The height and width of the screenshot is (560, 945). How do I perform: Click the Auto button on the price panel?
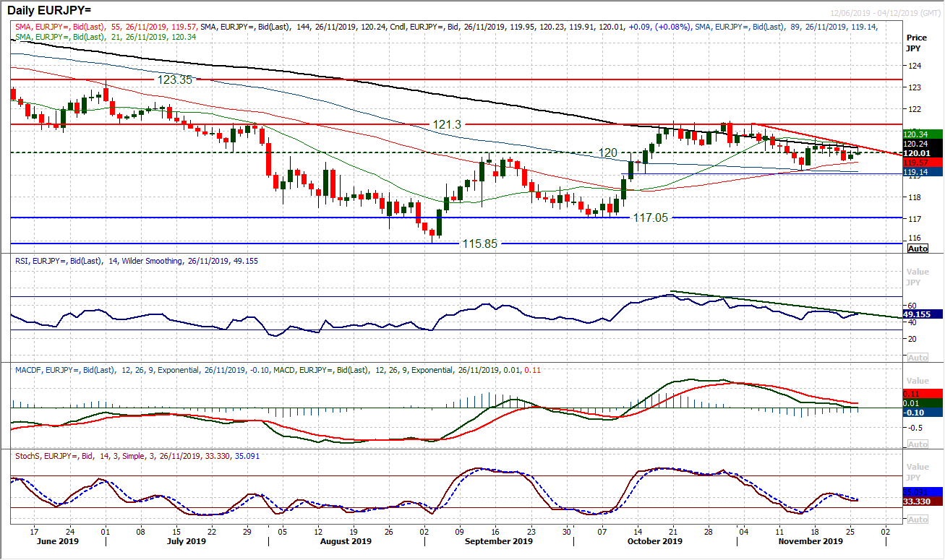(x=918, y=248)
